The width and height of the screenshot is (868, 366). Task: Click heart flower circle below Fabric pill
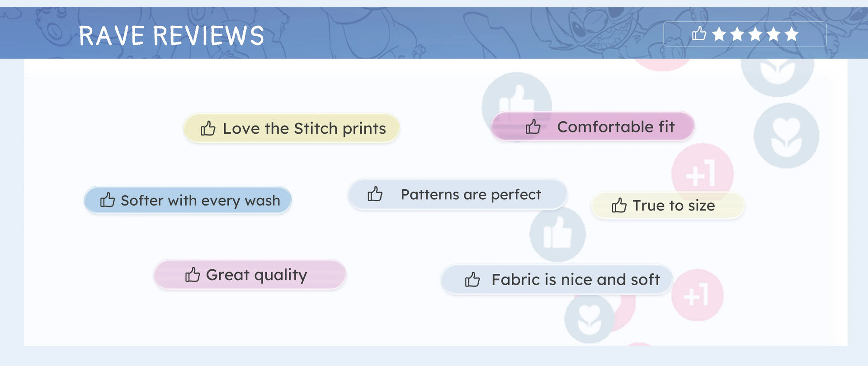tap(589, 319)
